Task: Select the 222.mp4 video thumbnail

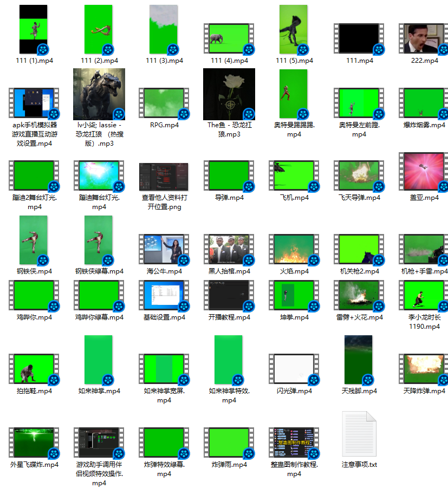Action: (x=424, y=38)
